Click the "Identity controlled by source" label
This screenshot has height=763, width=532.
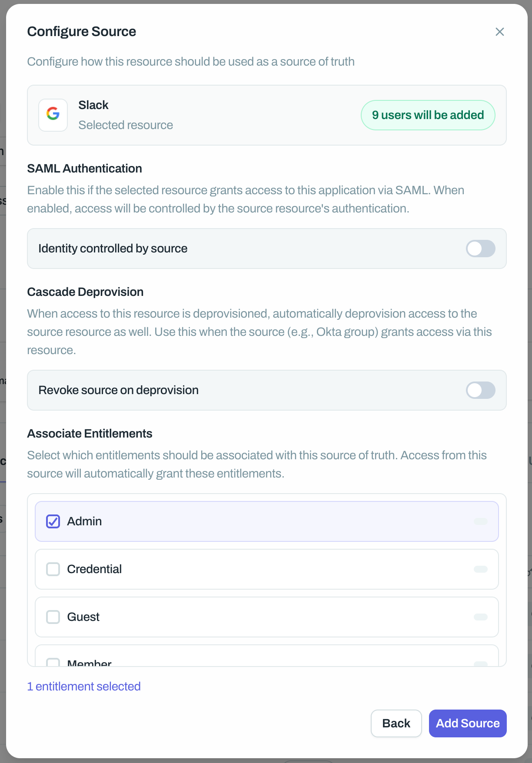click(x=113, y=249)
